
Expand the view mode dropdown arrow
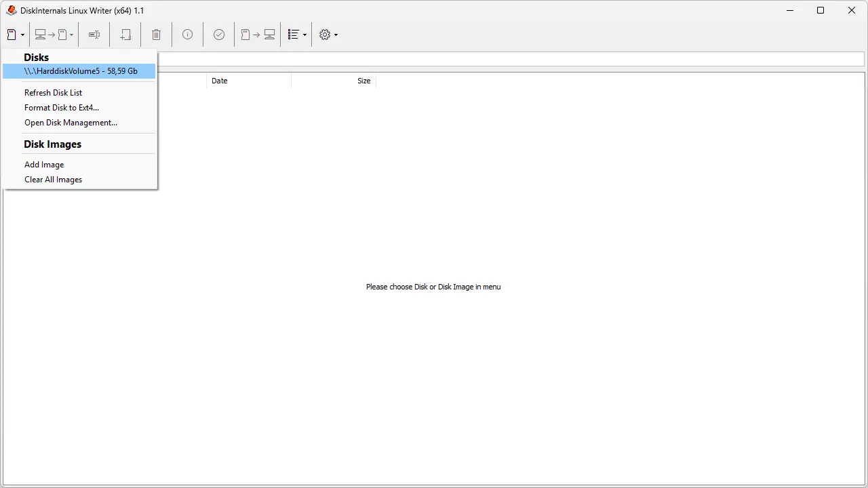(304, 35)
